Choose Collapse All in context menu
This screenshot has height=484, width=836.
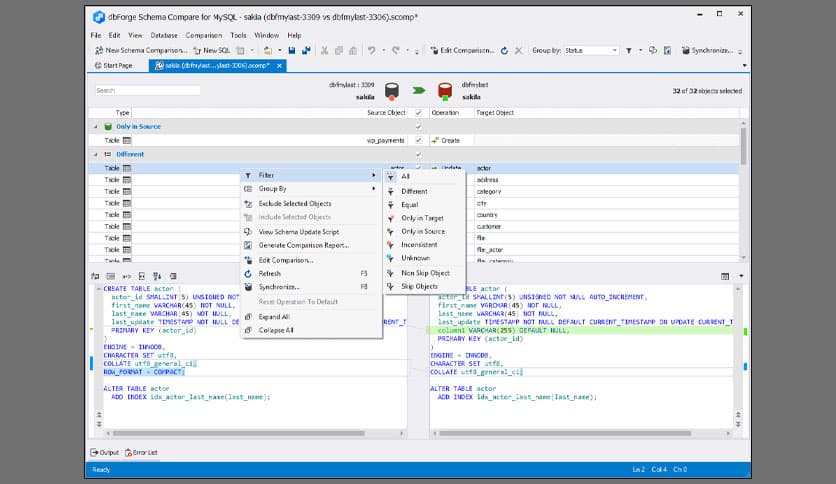tap(311, 330)
